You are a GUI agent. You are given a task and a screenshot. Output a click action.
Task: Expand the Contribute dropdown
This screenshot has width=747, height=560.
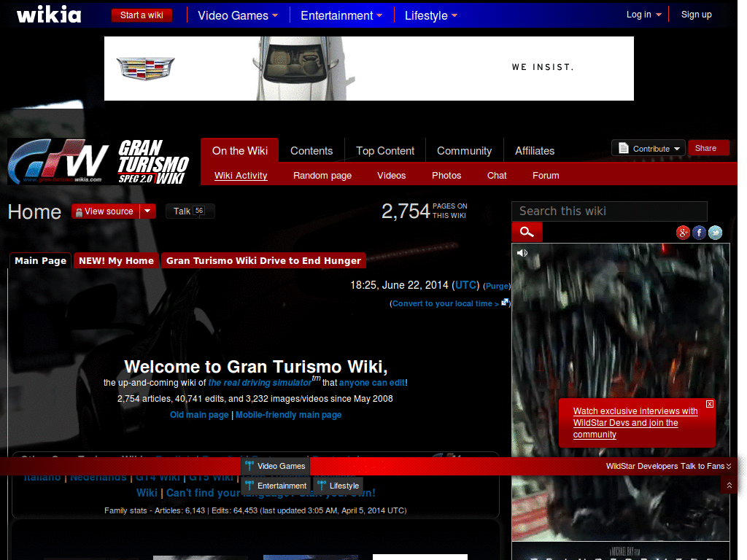(677, 149)
